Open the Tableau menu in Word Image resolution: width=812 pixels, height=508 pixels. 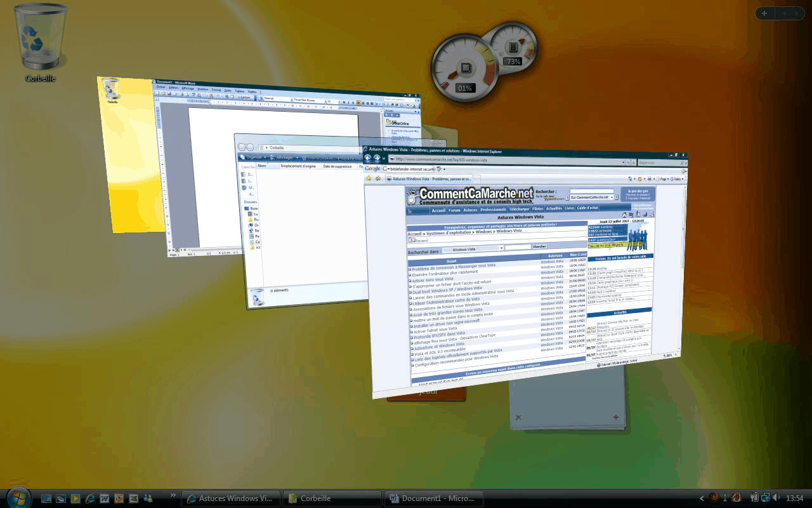[239, 91]
